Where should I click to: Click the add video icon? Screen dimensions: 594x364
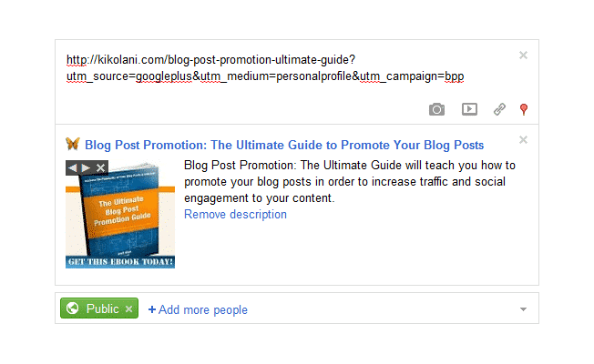469,109
